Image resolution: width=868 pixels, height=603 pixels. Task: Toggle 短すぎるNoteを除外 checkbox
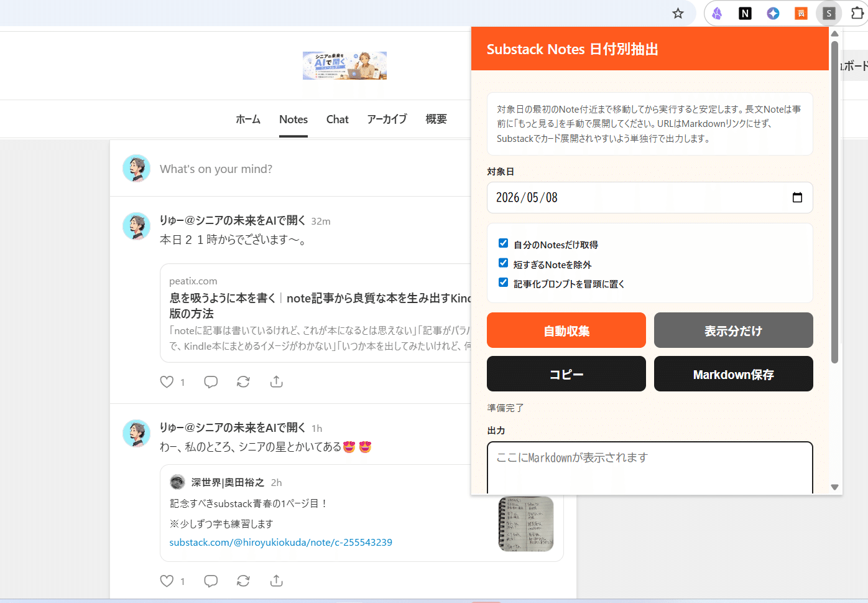click(x=504, y=263)
